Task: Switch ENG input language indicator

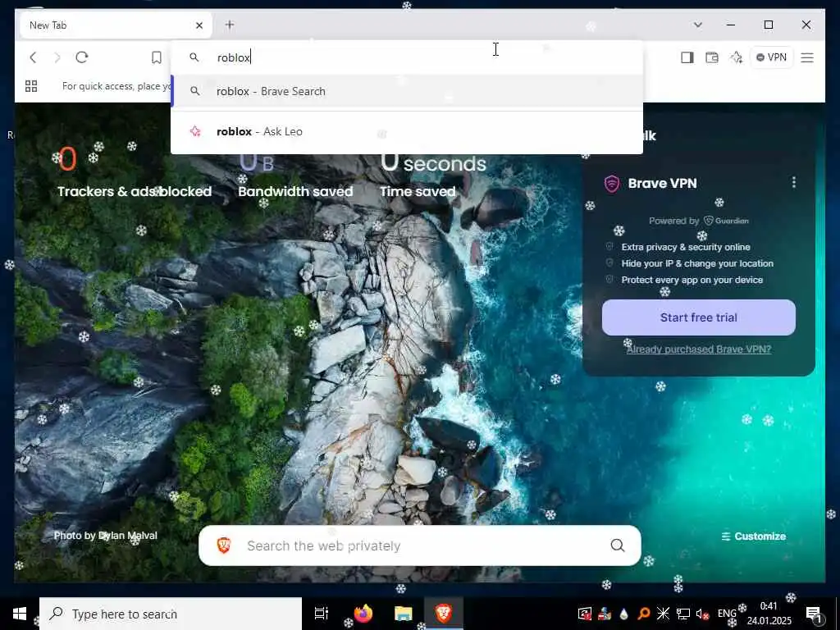Action: [727, 614]
